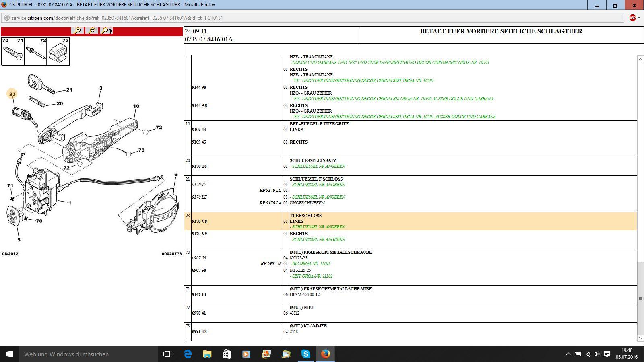Click the Firefox taskbar icon

[325, 354]
